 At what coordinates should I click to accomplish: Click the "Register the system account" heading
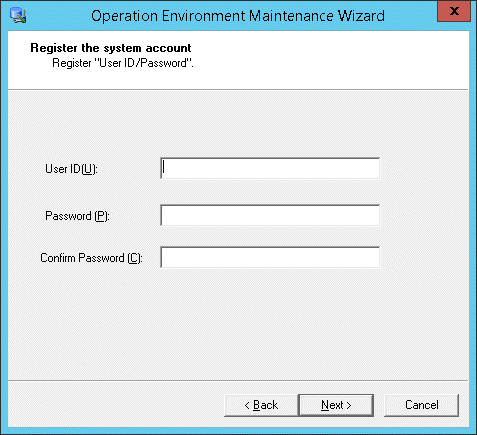pos(111,48)
